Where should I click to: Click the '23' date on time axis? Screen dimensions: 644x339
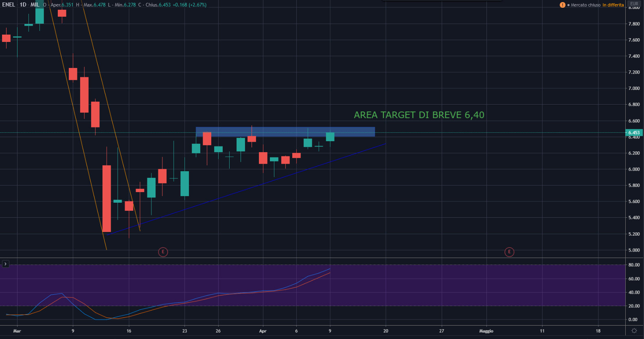(185, 331)
